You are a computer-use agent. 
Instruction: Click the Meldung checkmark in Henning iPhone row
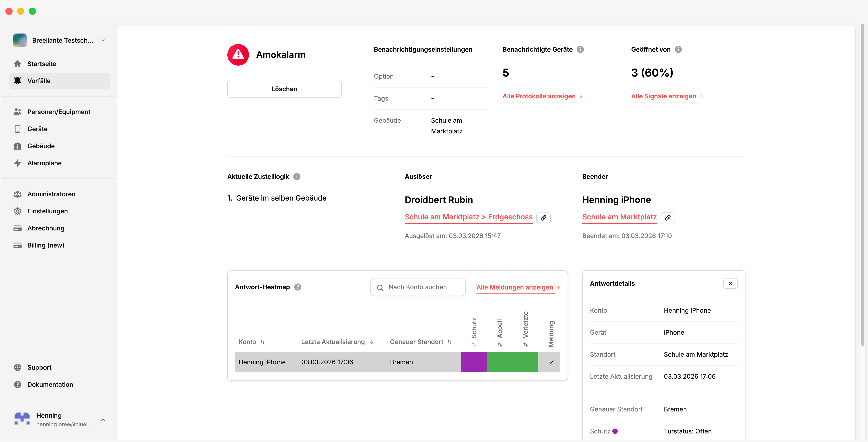[551, 362]
